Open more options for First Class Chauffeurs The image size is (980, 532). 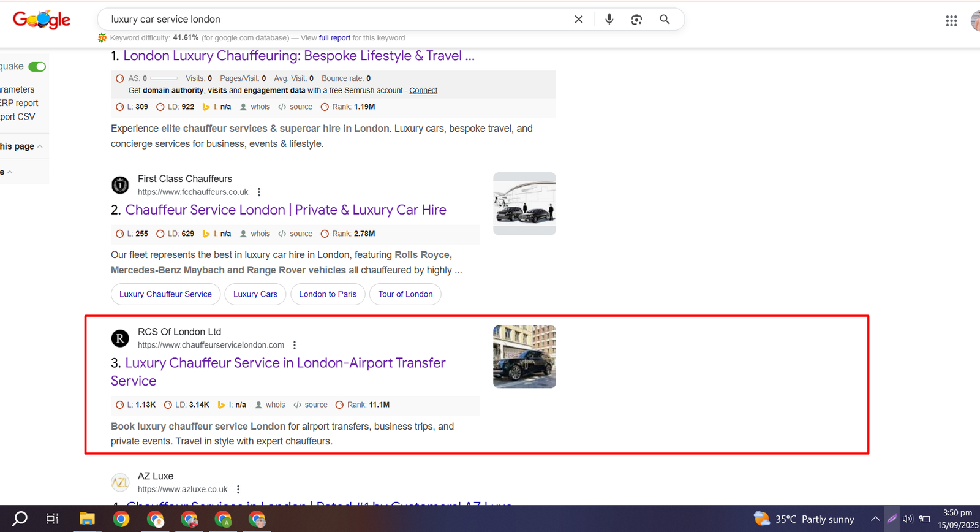tap(259, 192)
